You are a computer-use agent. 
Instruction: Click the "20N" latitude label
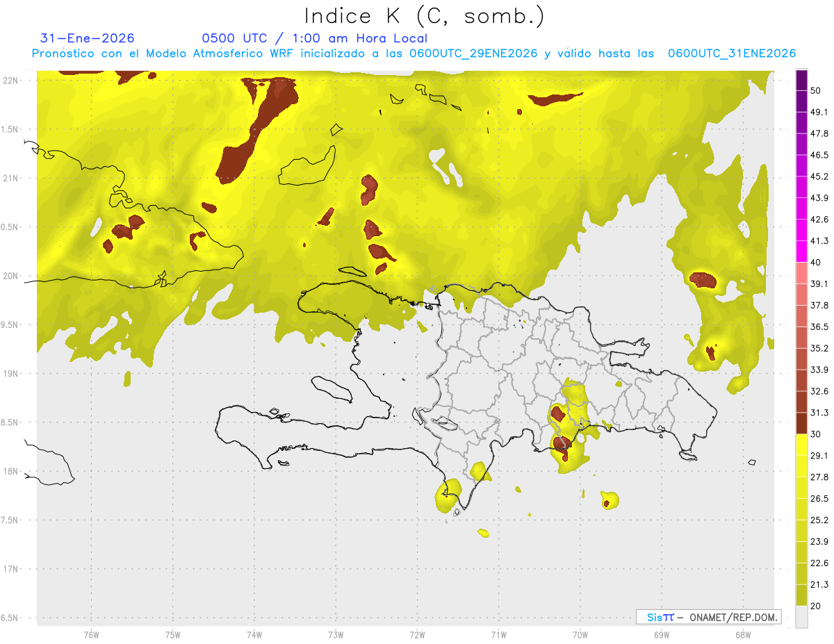tap(11, 276)
